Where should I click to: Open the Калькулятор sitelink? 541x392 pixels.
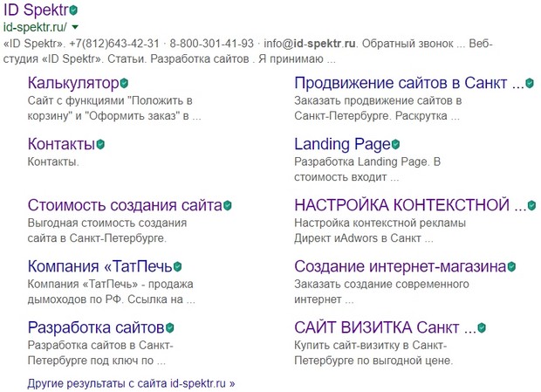coord(73,83)
